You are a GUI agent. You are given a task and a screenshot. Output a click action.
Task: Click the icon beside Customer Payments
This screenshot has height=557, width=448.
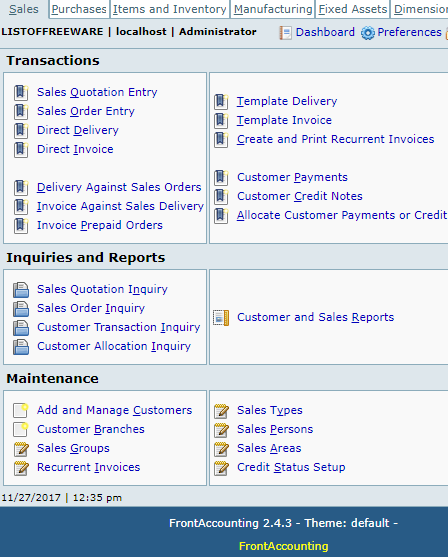(x=221, y=178)
